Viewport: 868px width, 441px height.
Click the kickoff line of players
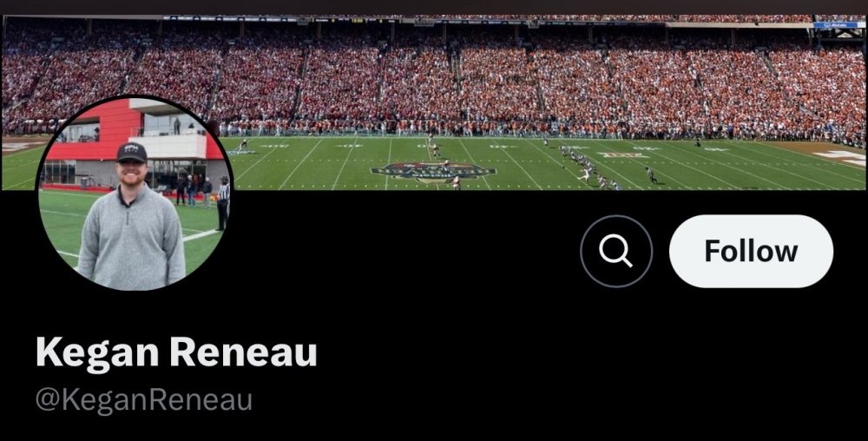(x=588, y=167)
